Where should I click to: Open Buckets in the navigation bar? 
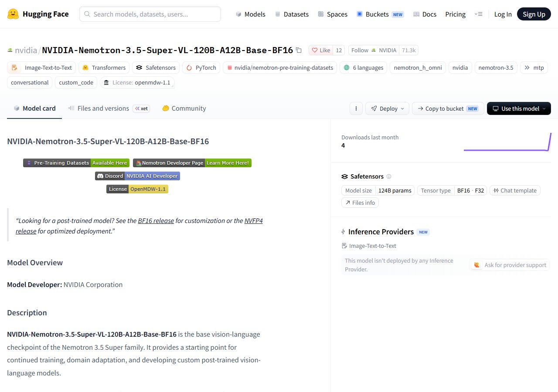tap(380, 14)
